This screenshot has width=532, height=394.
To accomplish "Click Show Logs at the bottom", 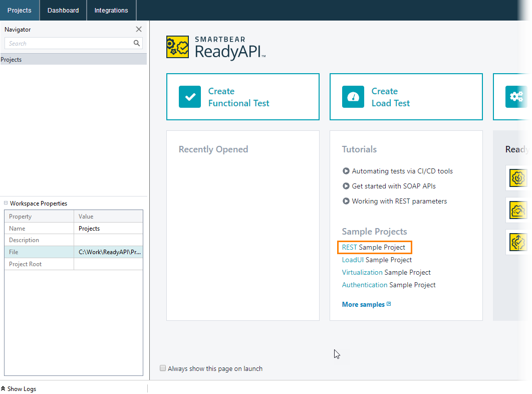I will [22, 388].
